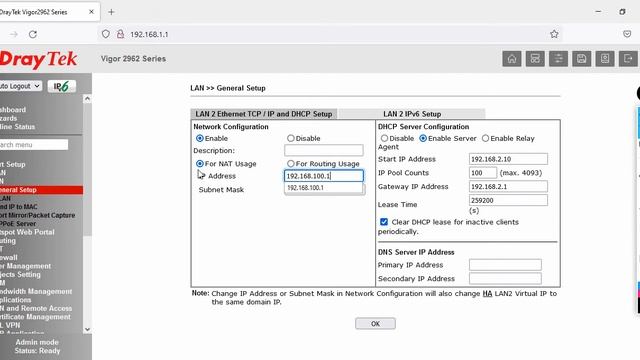Close the DrayTek Vigor2962 Series tab
This screenshot has height=360, width=640.
pos(91,12)
